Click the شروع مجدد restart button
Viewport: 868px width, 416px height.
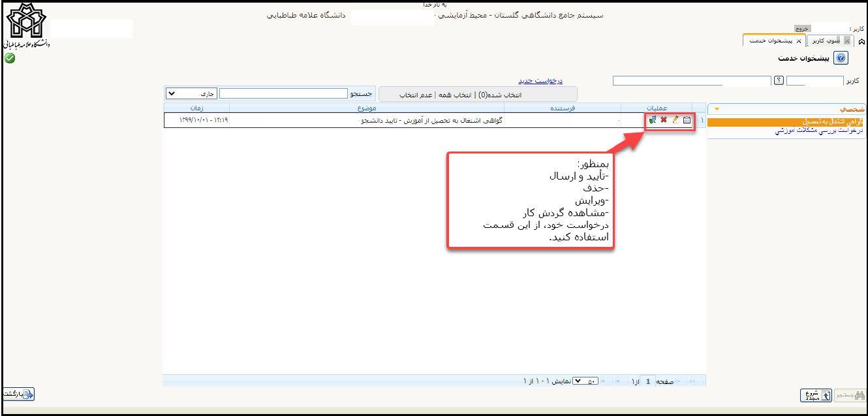(x=816, y=394)
